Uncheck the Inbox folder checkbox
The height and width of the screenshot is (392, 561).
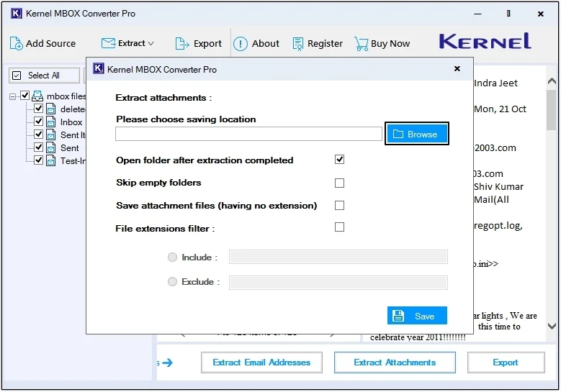pyautogui.click(x=38, y=121)
